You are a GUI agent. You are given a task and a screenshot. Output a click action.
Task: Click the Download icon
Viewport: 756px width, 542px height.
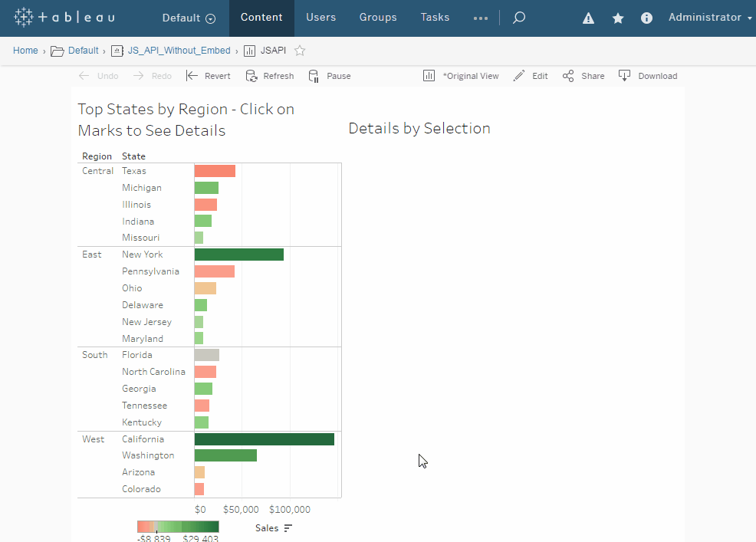[624, 76]
